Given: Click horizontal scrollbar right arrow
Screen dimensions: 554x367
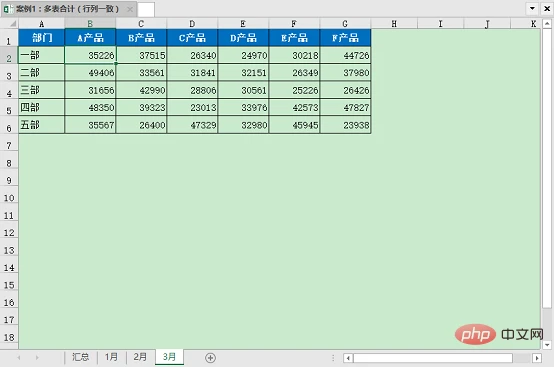Looking at the screenshot, I should [537, 358].
